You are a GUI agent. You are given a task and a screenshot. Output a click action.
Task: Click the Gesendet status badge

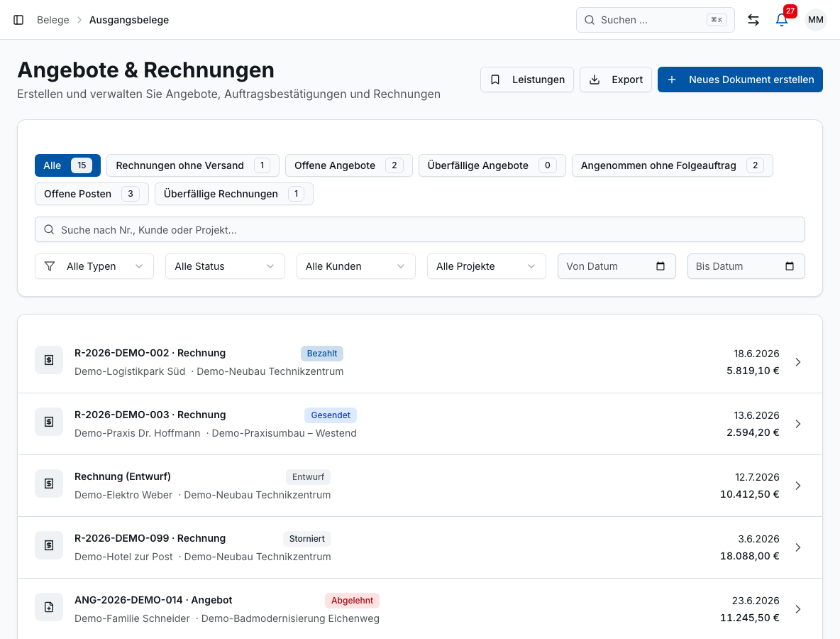[x=331, y=415]
